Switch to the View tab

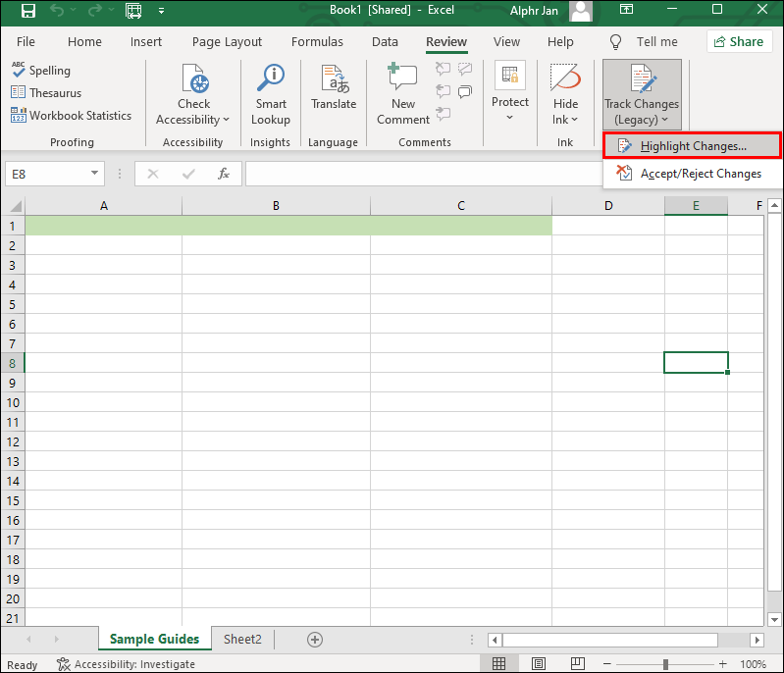pos(506,41)
